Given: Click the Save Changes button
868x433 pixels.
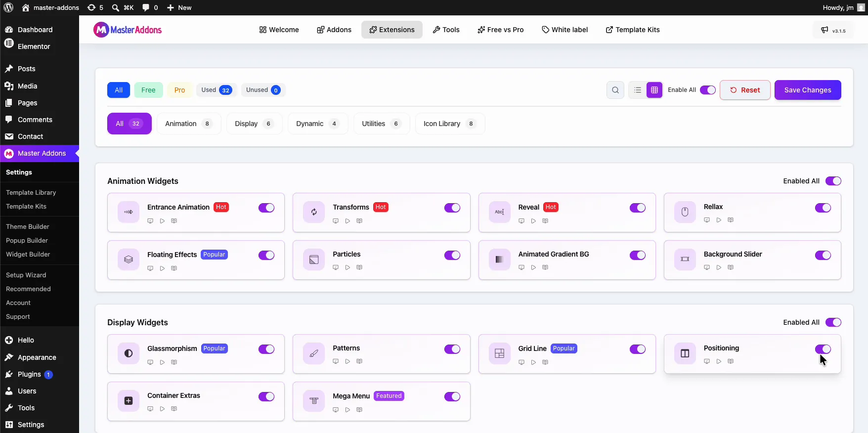Looking at the screenshot, I should [808, 90].
